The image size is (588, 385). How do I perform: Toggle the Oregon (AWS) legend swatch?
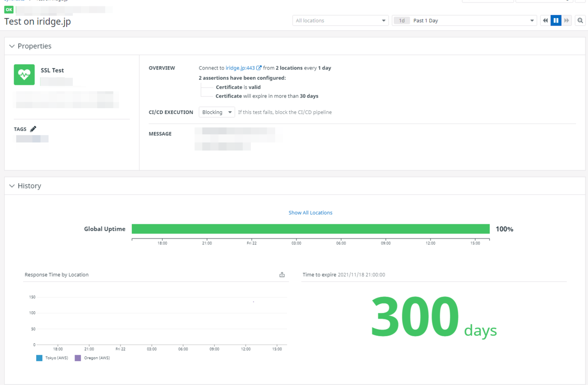(77, 358)
